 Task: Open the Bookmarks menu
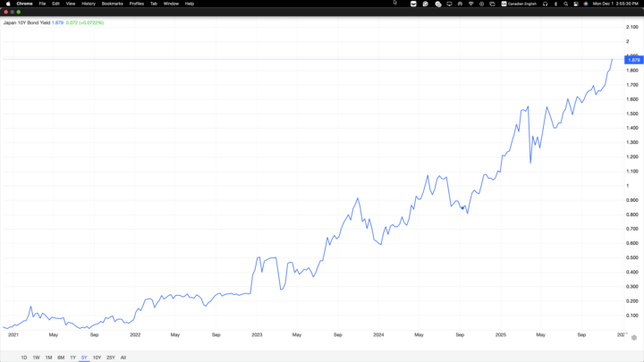click(112, 4)
